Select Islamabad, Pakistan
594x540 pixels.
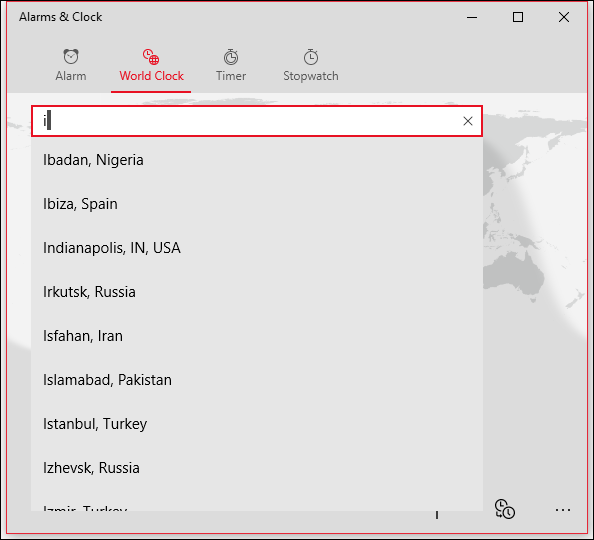257,380
